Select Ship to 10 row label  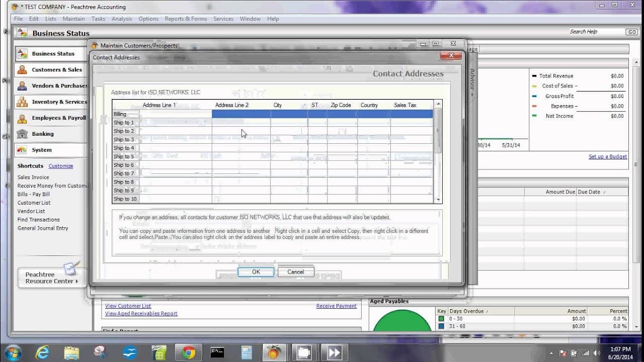click(125, 199)
